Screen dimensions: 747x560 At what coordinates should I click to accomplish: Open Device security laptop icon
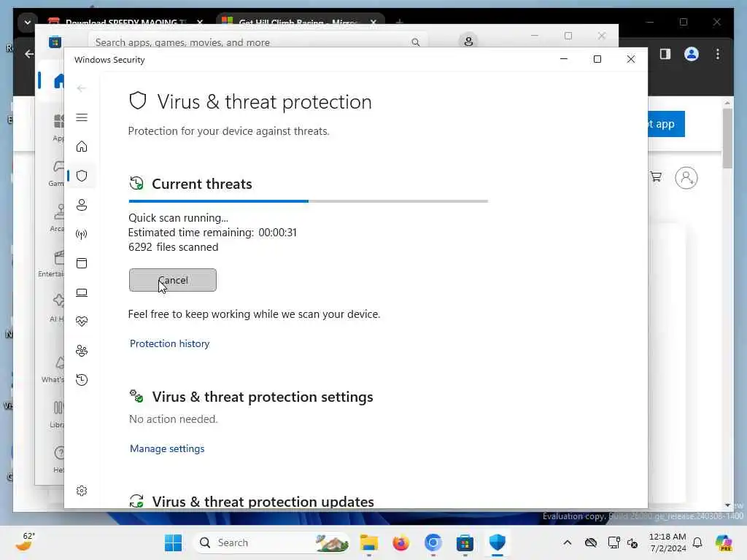[x=82, y=292]
